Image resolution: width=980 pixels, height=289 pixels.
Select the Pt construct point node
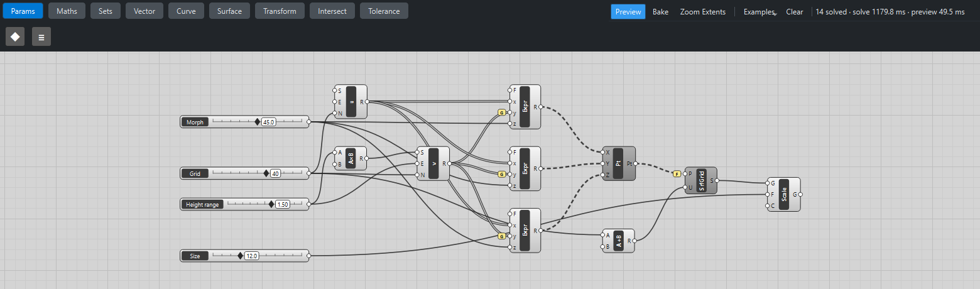[x=619, y=163]
